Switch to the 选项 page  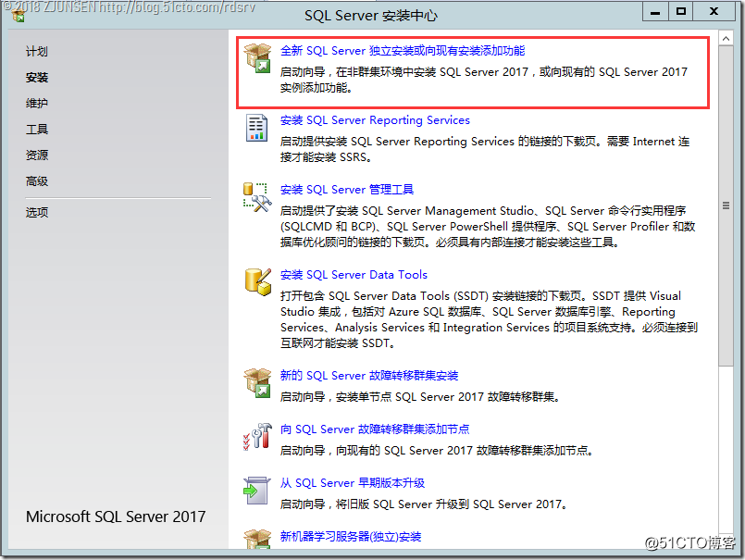(37, 213)
